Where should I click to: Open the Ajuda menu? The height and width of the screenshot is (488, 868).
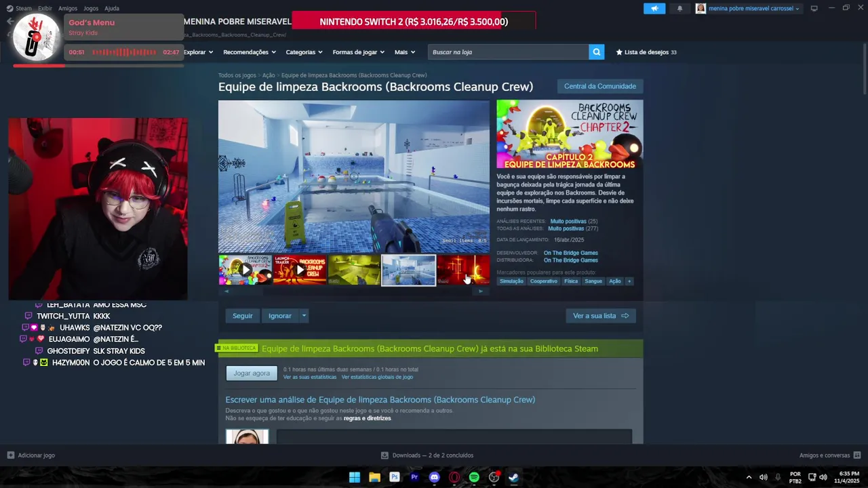pos(112,8)
